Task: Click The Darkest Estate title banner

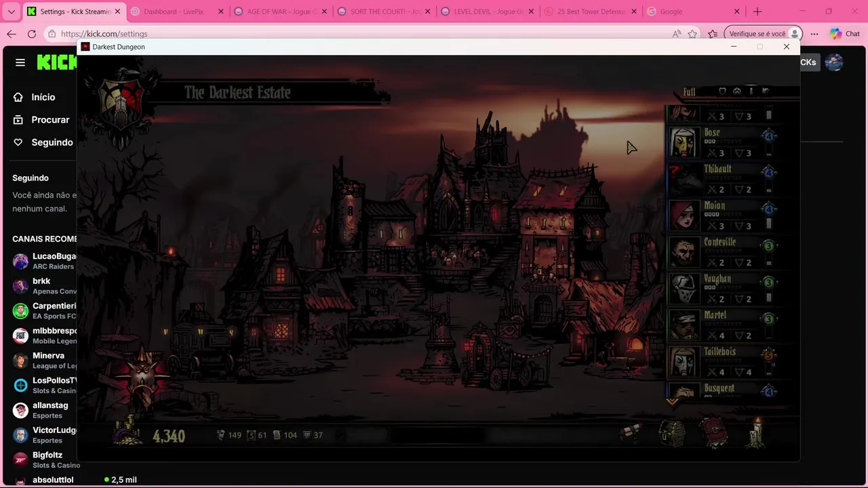Action: (x=237, y=93)
